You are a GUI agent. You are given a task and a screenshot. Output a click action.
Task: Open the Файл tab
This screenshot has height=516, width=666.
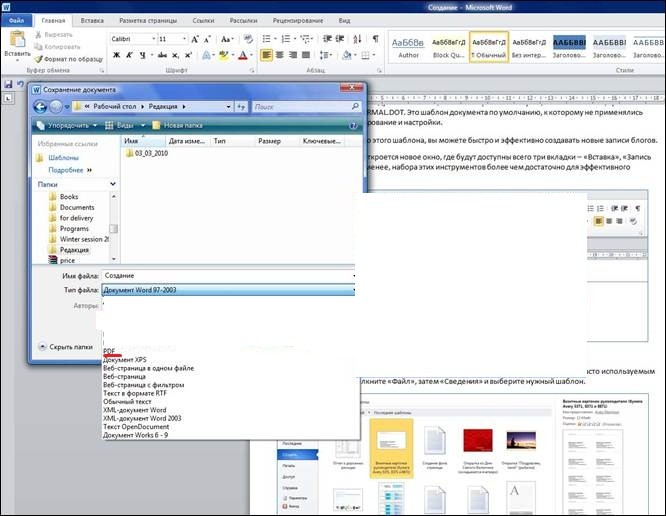point(17,20)
